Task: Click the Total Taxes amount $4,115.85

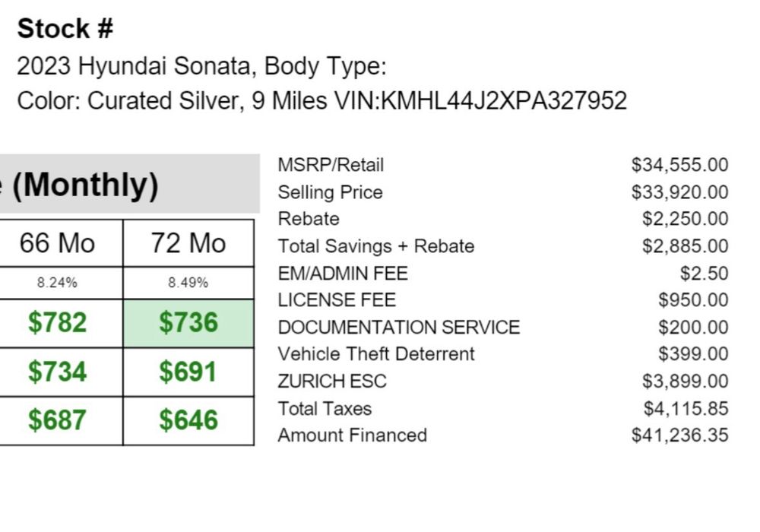Action: point(686,409)
